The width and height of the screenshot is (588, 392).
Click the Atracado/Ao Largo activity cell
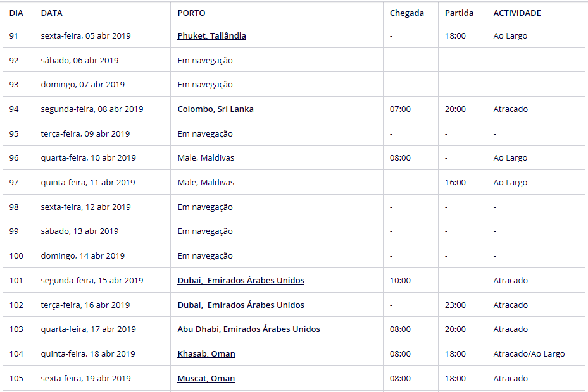(x=529, y=354)
